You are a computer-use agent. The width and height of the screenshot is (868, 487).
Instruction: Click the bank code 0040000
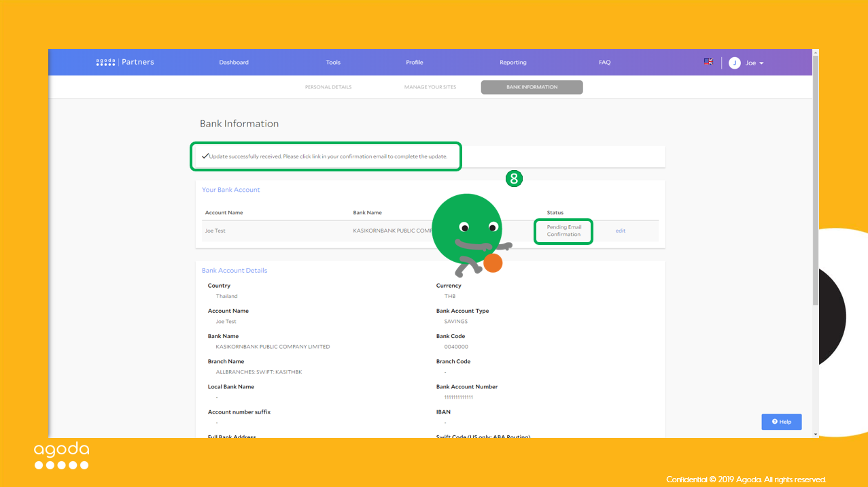point(456,347)
